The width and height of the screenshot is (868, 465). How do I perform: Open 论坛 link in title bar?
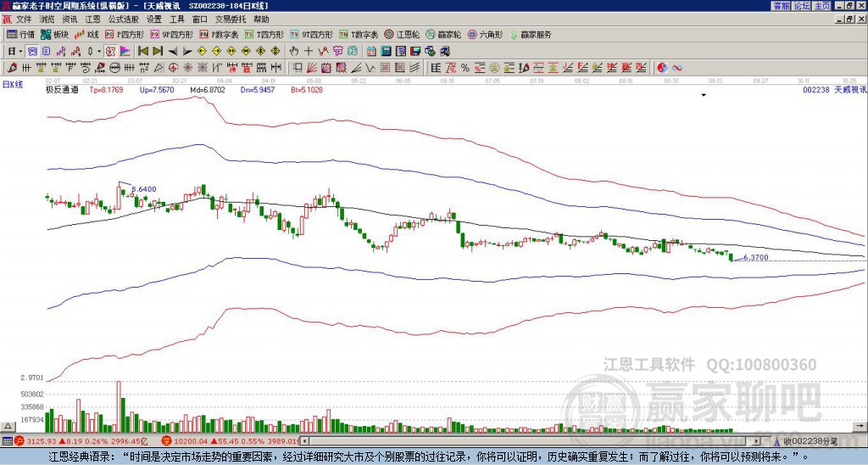coord(801,6)
